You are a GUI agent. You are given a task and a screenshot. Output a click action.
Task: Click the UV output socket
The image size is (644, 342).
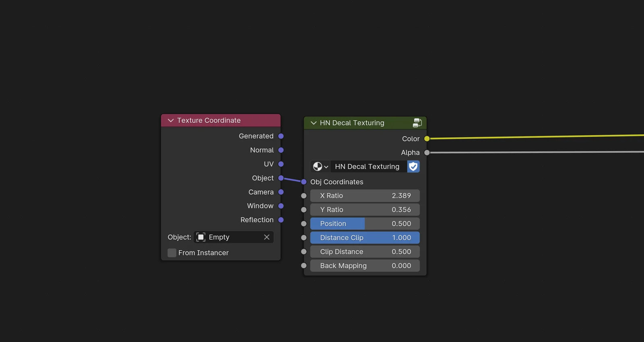point(281,164)
